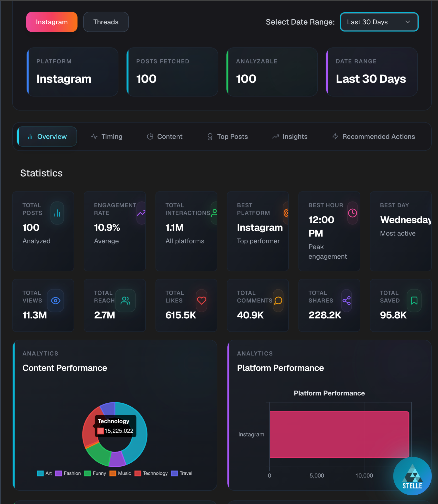Click the bars icon in the Overview tab
This screenshot has width=438, height=504.
tap(30, 137)
